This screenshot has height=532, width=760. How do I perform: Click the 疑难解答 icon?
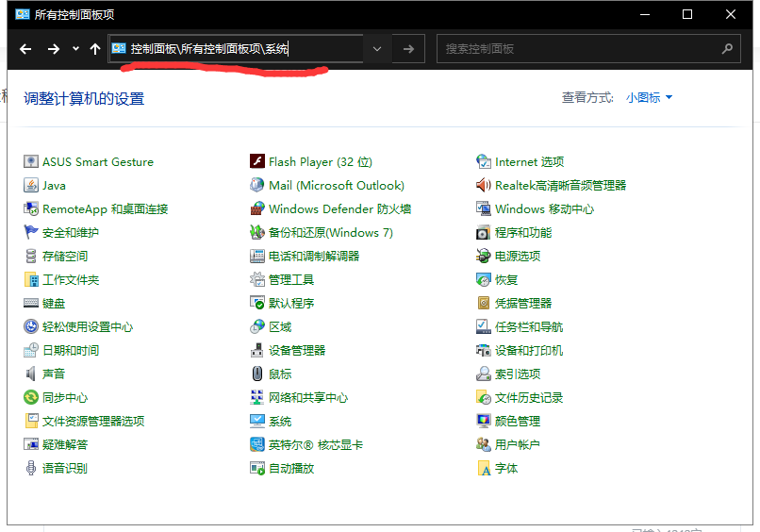[31, 444]
